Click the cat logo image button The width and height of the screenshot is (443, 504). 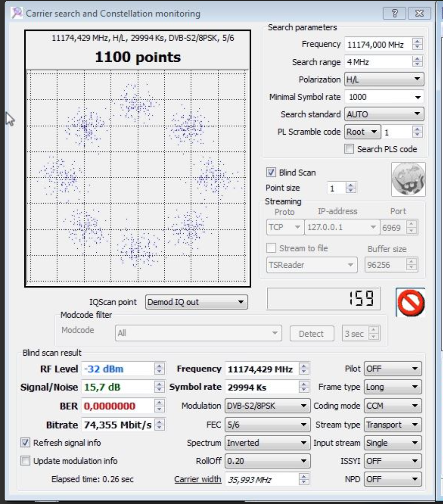pos(408,179)
